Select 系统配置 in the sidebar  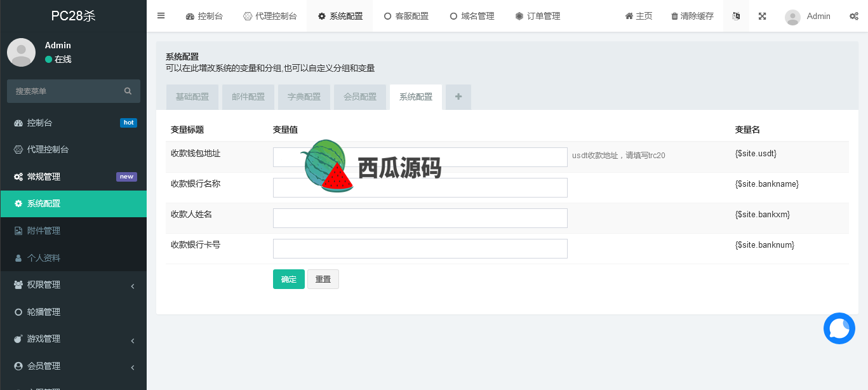coord(73,204)
